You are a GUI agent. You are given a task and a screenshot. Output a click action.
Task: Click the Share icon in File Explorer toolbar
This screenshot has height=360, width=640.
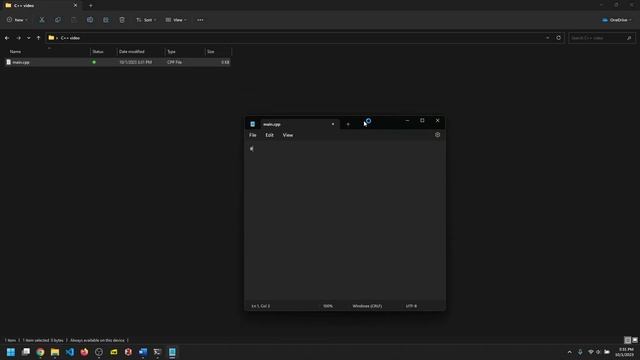tap(106, 20)
